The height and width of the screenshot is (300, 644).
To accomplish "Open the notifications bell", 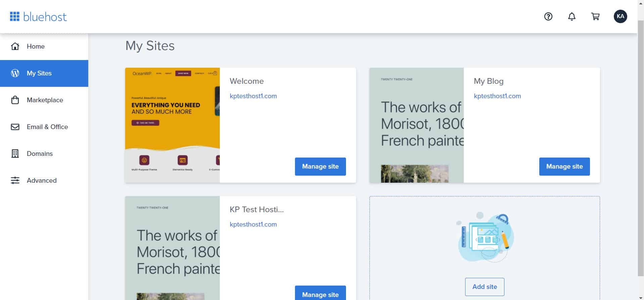I will click(572, 16).
